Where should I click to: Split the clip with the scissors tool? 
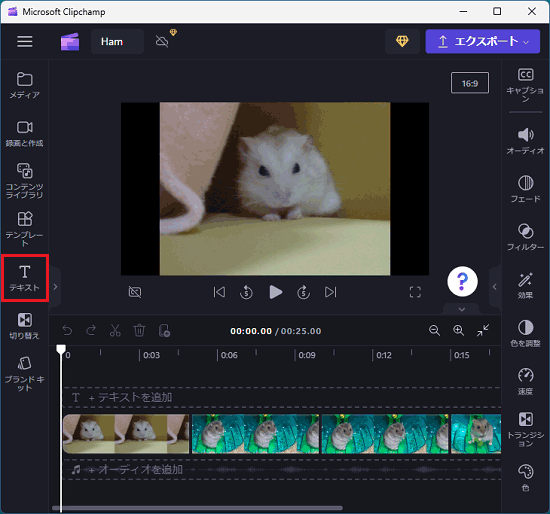(115, 331)
